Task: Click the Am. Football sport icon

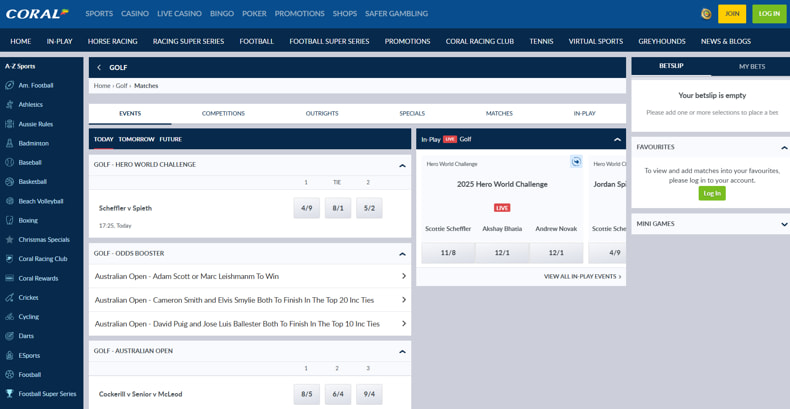Action: pos(9,86)
